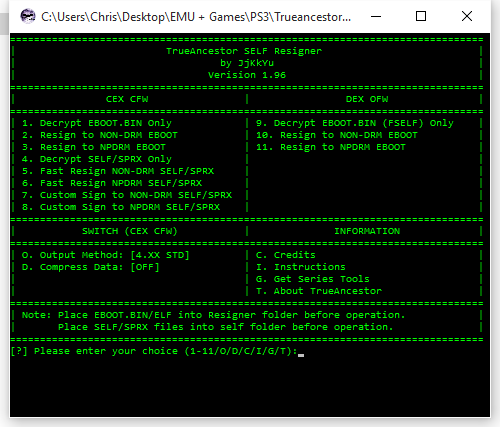The height and width of the screenshot is (427, 500).
Task: Click option 2 Resign to NON-DRM EBOOT
Action: click(x=100, y=135)
